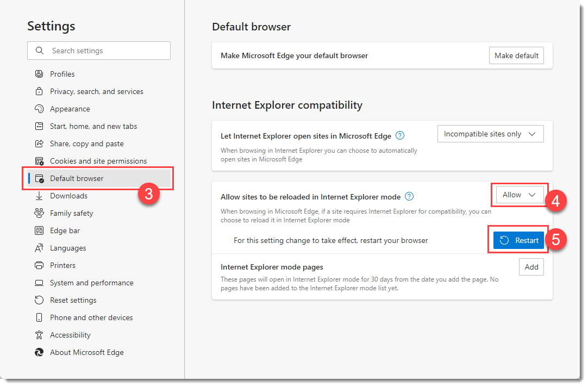
Task: Click the Family safety icon
Action: [x=39, y=213]
